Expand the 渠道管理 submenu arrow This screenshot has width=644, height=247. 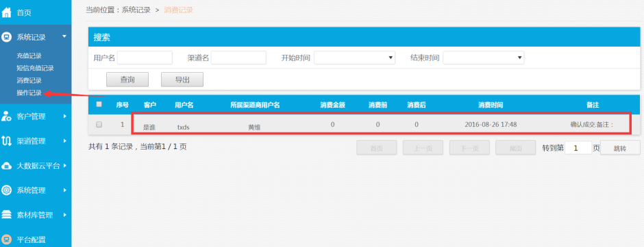[65, 141]
